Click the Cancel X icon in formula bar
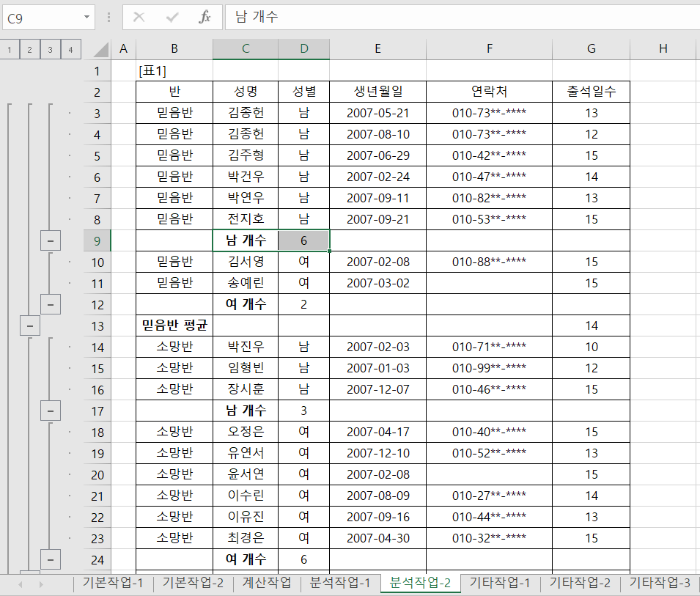 tap(139, 17)
